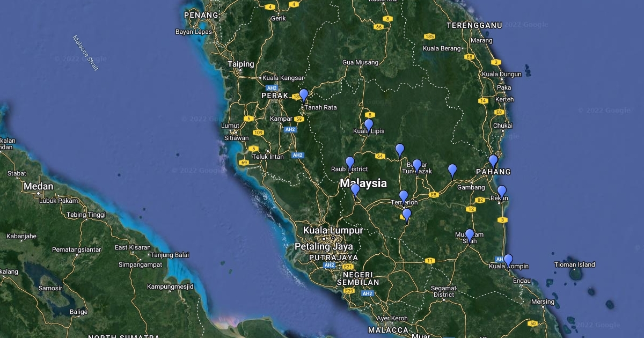This screenshot has width=644, height=338.
Task: Select the PERAK state label
Action: 275,95
